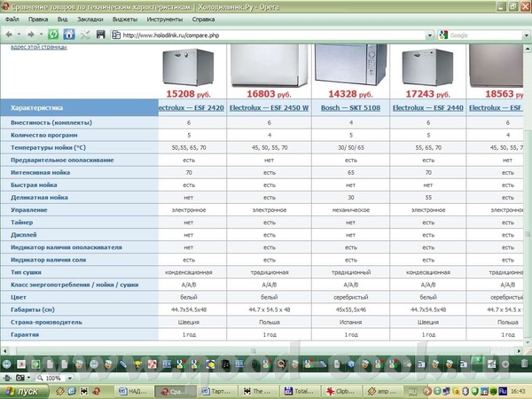
Task: Switch to НАД... taskbar window
Action: pos(134,392)
